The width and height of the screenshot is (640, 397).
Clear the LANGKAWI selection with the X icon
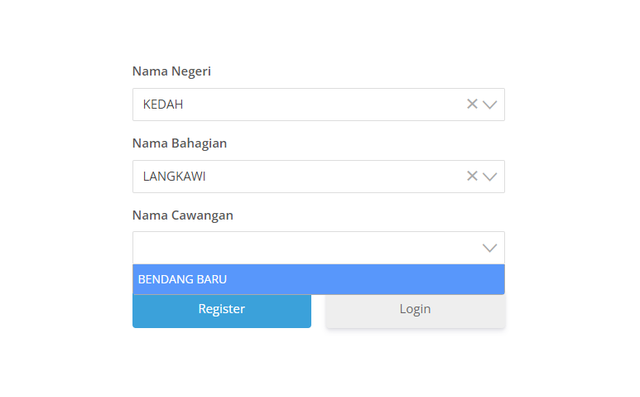472,176
